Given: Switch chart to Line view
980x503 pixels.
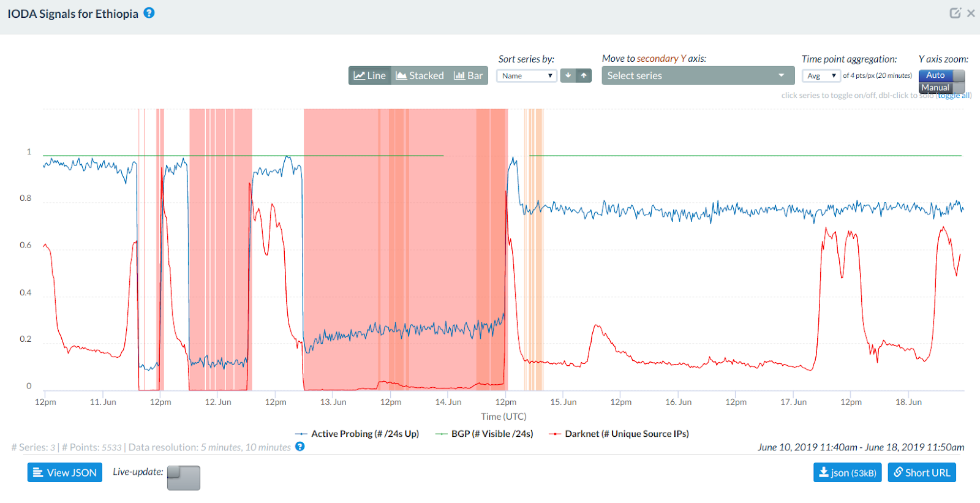Looking at the screenshot, I should [x=370, y=75].
